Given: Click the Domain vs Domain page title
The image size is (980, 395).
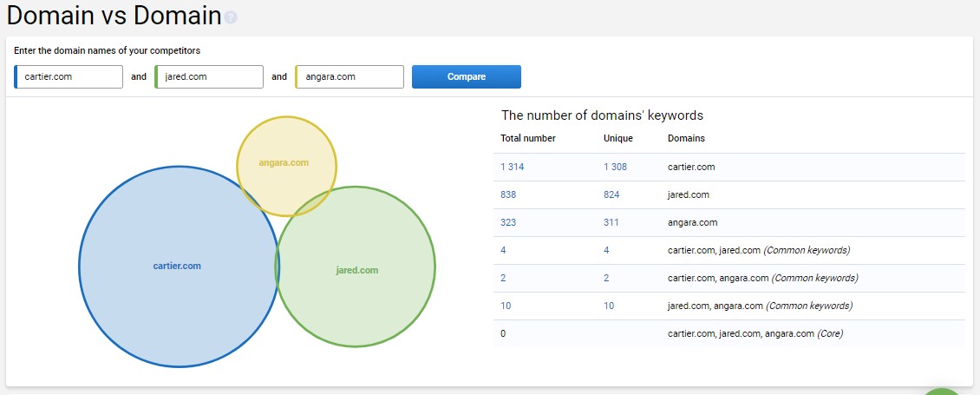Looking at the screenshot, I should (x=114, y=16).
